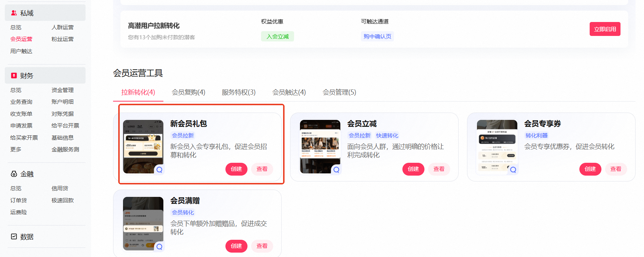Image resolution: width=644 pixels, height=257 pixels.
Task: Open 运费险 in sidebar
Action: (18, 212)
